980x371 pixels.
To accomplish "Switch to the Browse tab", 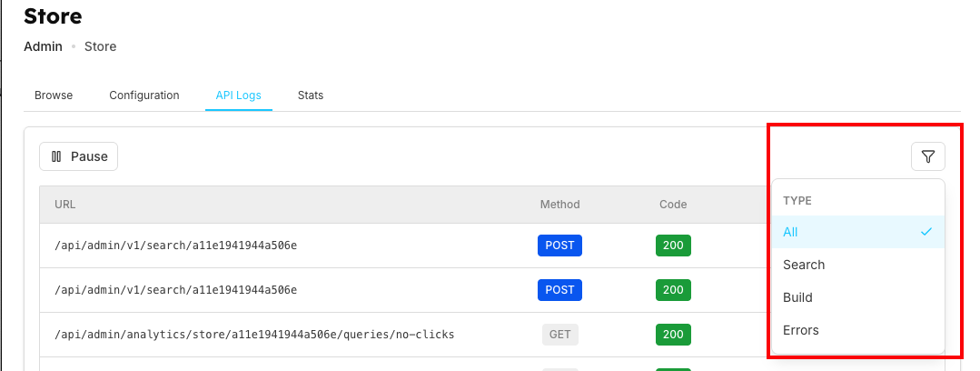I will coord(54,95).
